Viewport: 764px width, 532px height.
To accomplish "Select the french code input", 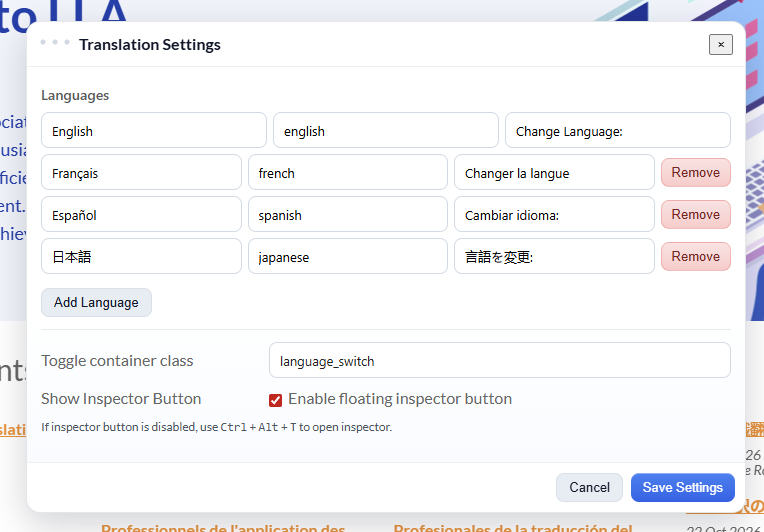I will tap(347, 173).
